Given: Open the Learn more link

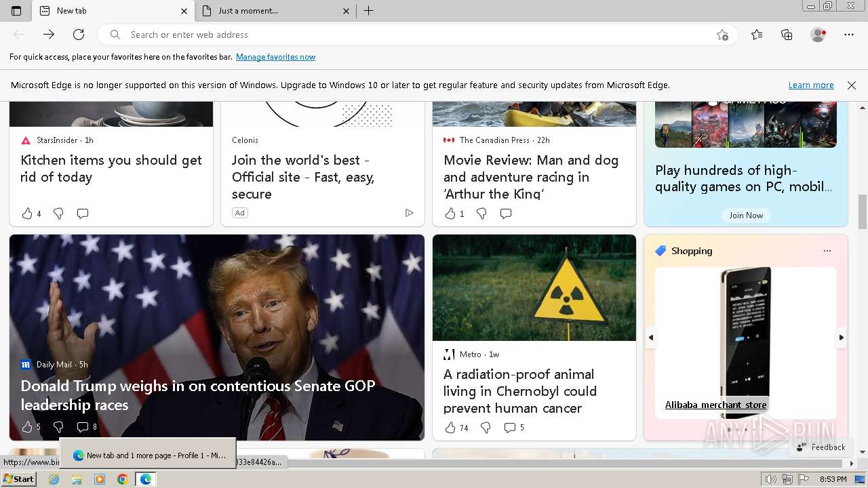Looking at the screenshot, I should click(x=811, y=85).
